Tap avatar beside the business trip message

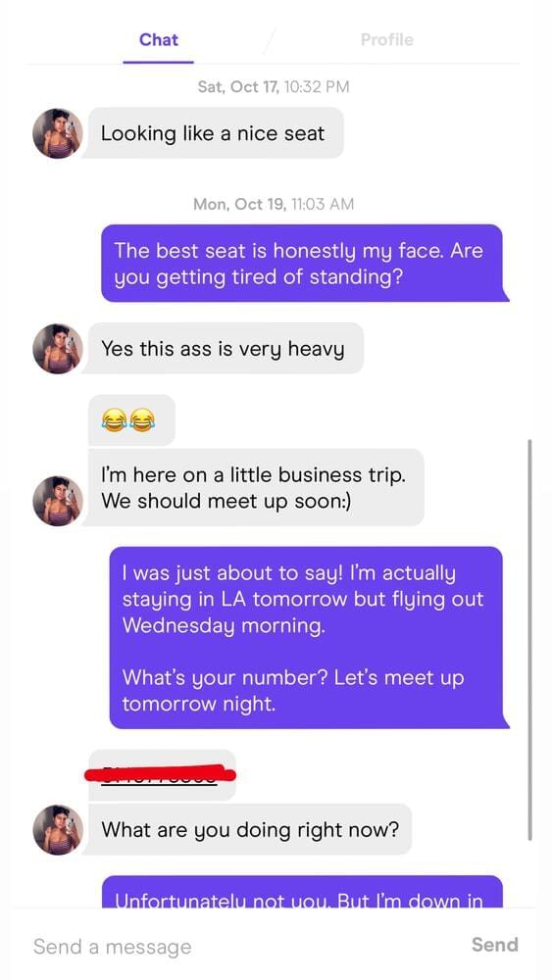coord(58,501)
